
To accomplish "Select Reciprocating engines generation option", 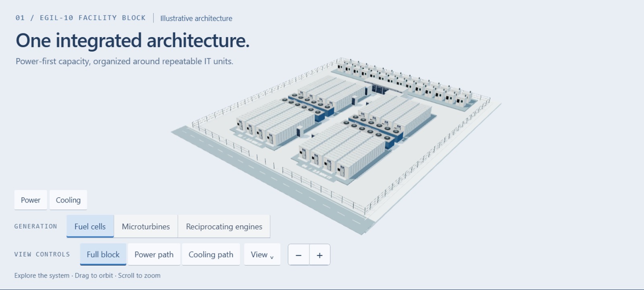I will pyautogui.click(x=224, y=226).
